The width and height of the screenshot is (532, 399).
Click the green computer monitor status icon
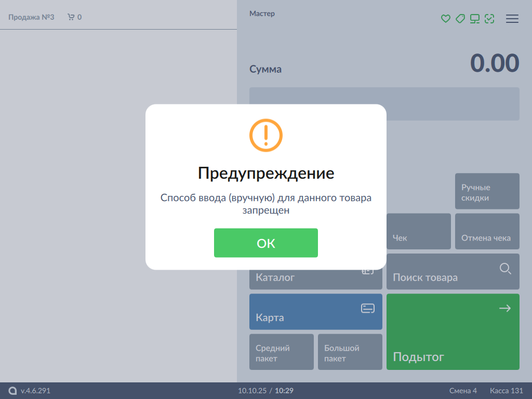[474, 19]
